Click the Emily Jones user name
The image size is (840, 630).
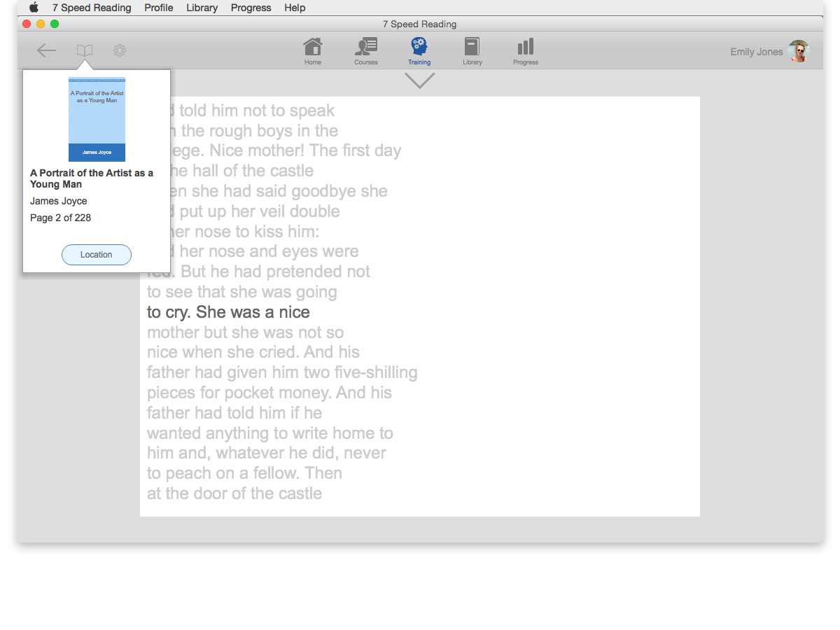coord(756,52)
